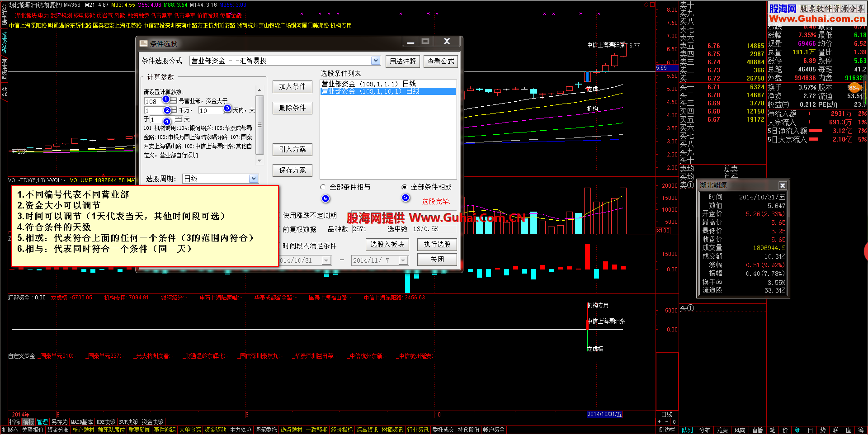Image resolution: width=868 pixels, height=435 pixels.
Task: Open the 关联报价 bottom tab
Action: tap(33, 430)
